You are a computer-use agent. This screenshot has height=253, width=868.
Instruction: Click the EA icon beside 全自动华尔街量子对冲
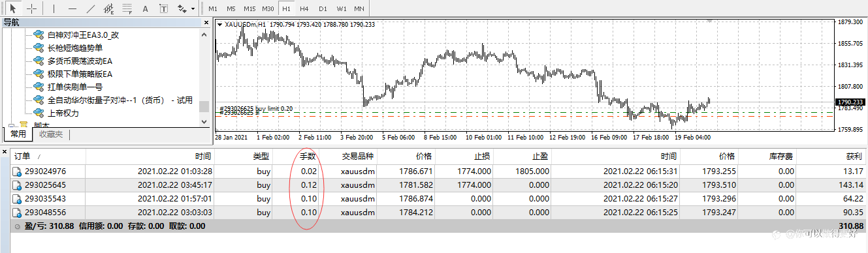tap(39, 100)
